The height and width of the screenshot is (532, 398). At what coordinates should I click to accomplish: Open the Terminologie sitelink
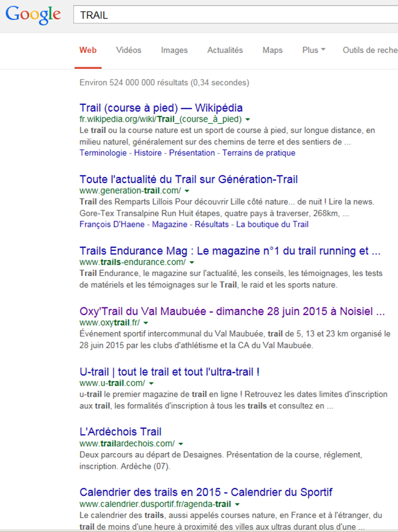click(x=103, y=153)
